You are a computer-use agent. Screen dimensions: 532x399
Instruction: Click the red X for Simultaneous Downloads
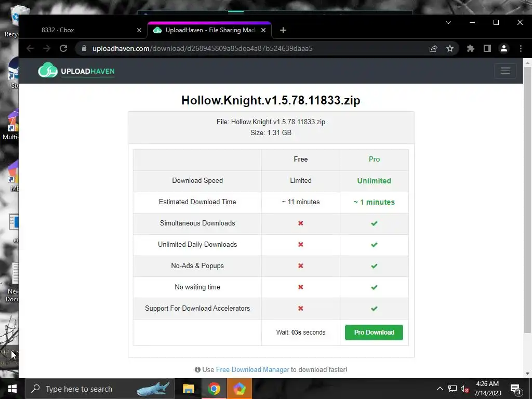(x=301, y=223)
